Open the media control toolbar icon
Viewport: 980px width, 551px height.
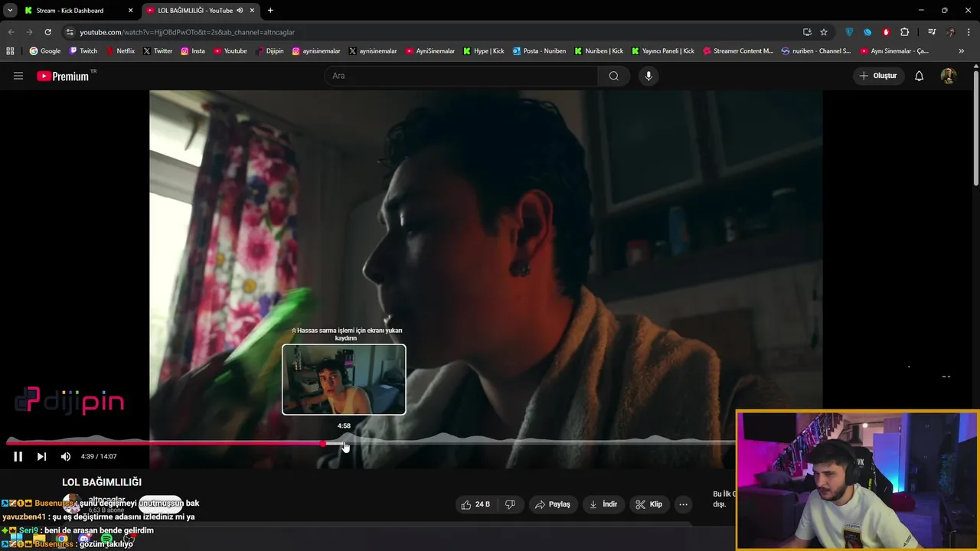[932, 32]
